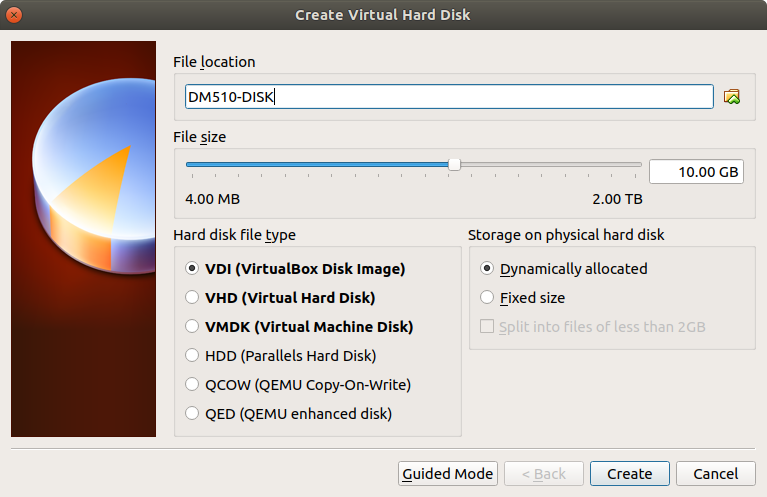Screen dimensions: 767x497
Task: Click the Create button
Action: point(630,474)
